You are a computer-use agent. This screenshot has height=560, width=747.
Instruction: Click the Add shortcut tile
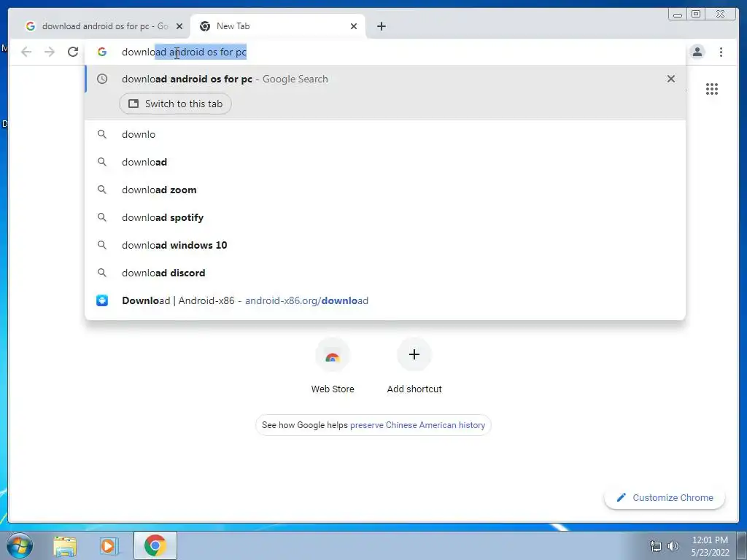(414, 366)
